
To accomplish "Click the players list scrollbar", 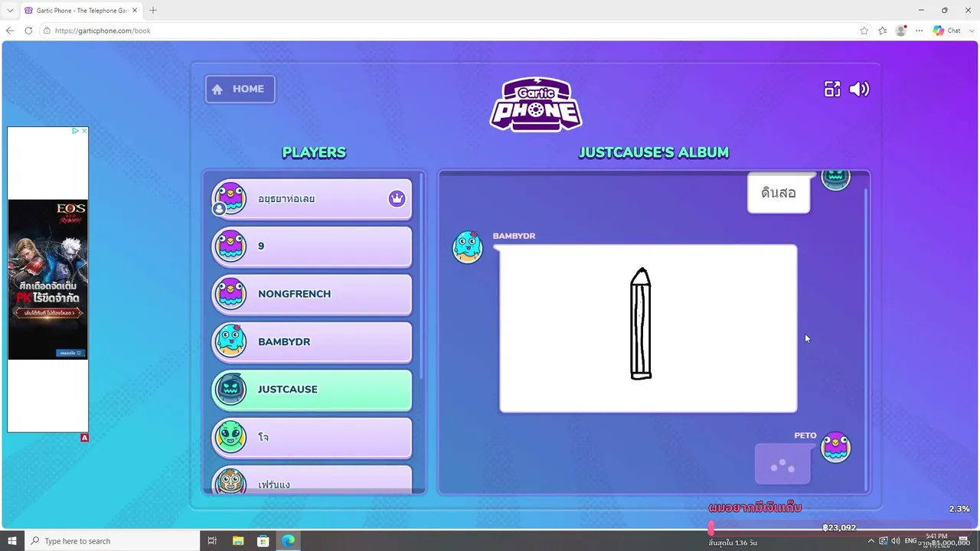I will tap(422, 275).
